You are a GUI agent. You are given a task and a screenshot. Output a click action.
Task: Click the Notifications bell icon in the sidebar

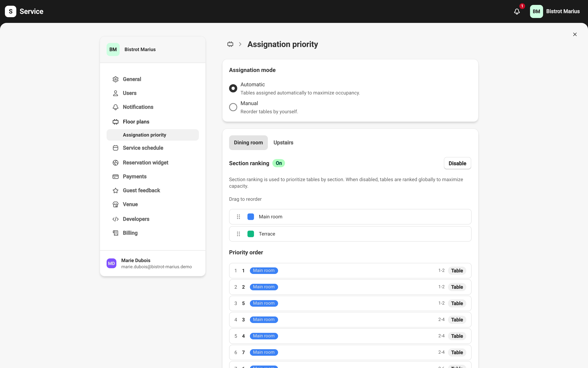[115, 107]
